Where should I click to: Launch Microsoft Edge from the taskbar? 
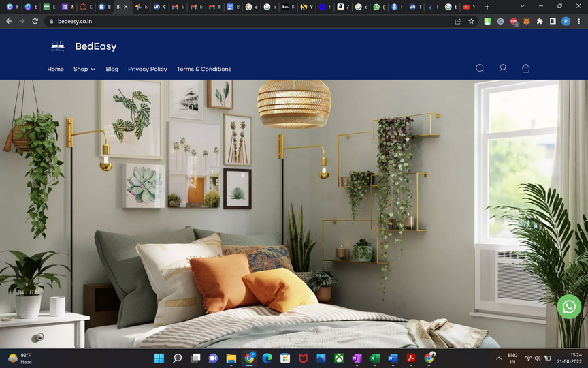tap(267, 358)
